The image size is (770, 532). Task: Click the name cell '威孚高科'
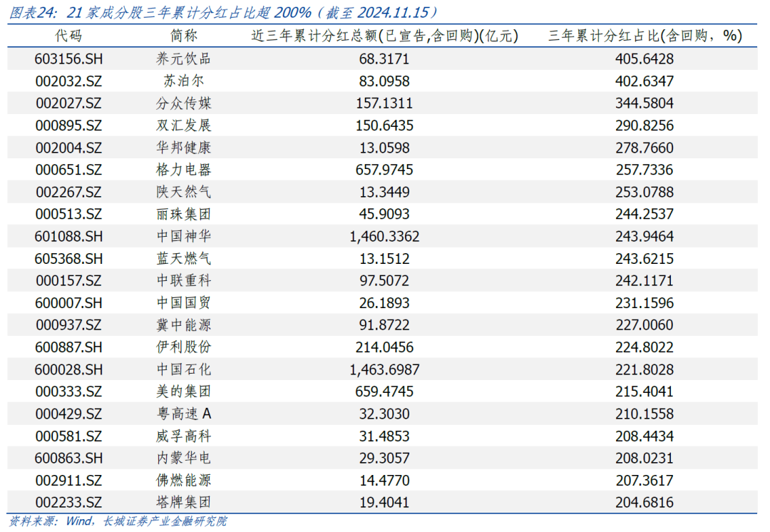184,436
